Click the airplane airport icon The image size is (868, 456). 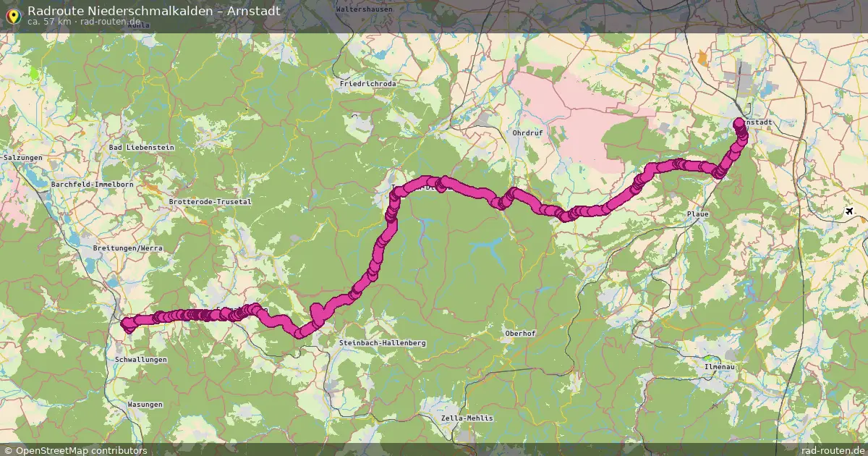[x=849, y=211]
